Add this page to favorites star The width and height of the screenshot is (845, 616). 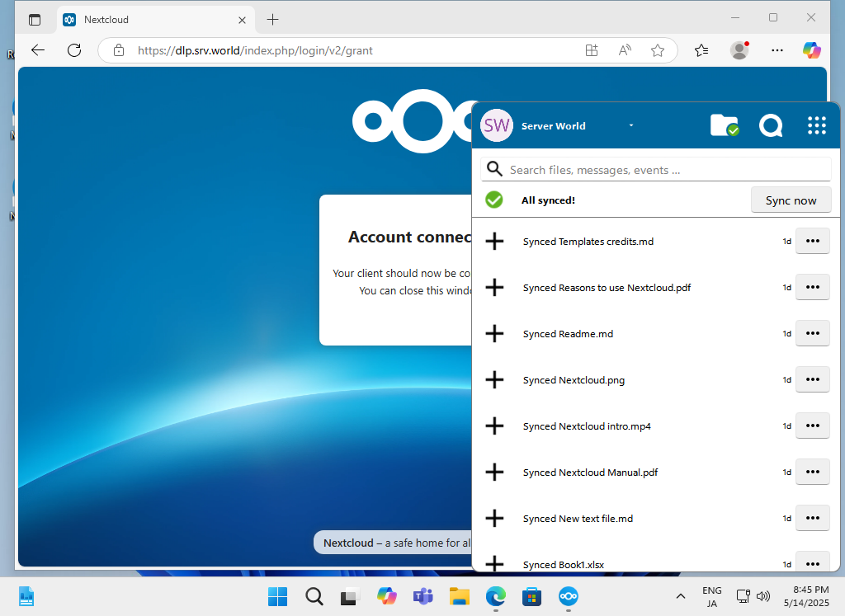pyautogui.click(x=658, y=50)
